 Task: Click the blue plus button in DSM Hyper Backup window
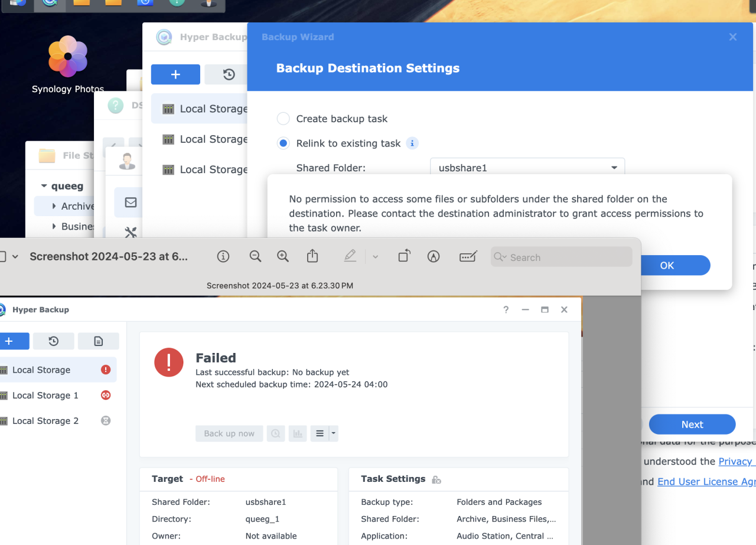pos(175,74)
